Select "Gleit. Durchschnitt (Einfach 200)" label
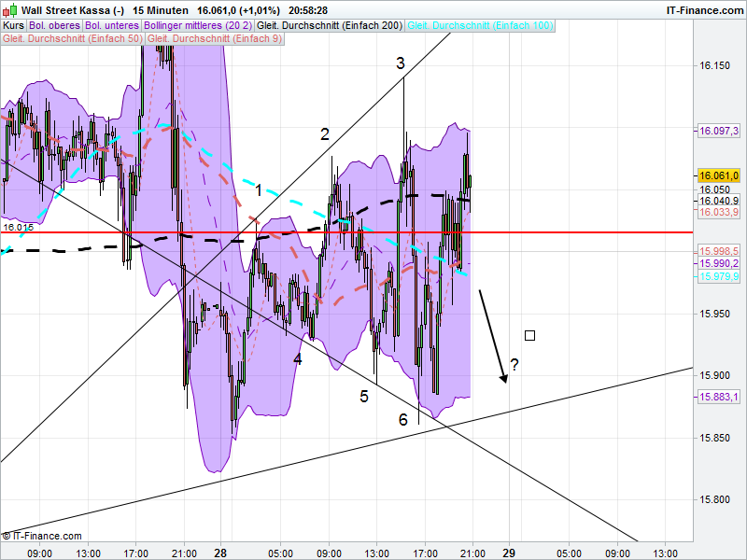 pyautogui.click(x=329, y=25)
